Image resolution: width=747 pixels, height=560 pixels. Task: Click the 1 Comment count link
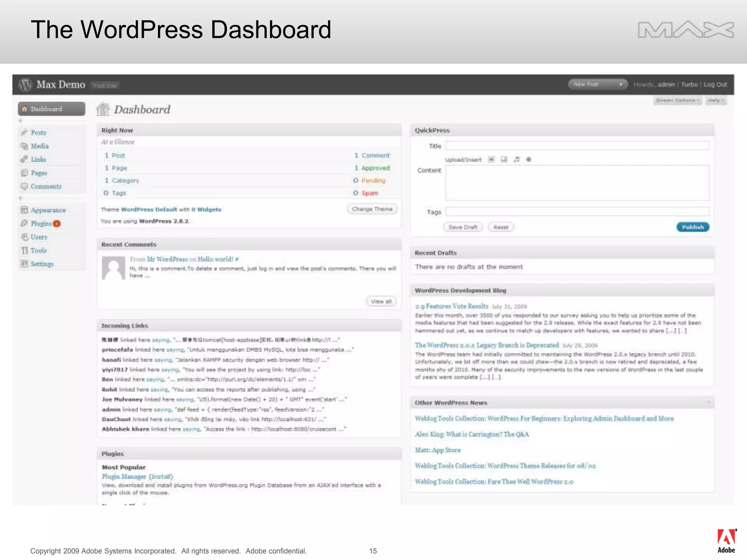[x=372, y=156]
